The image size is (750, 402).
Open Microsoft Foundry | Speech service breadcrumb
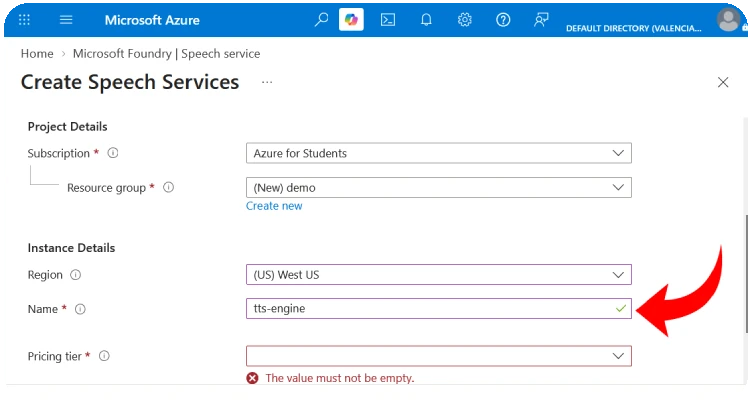click(x=166, y=54)
